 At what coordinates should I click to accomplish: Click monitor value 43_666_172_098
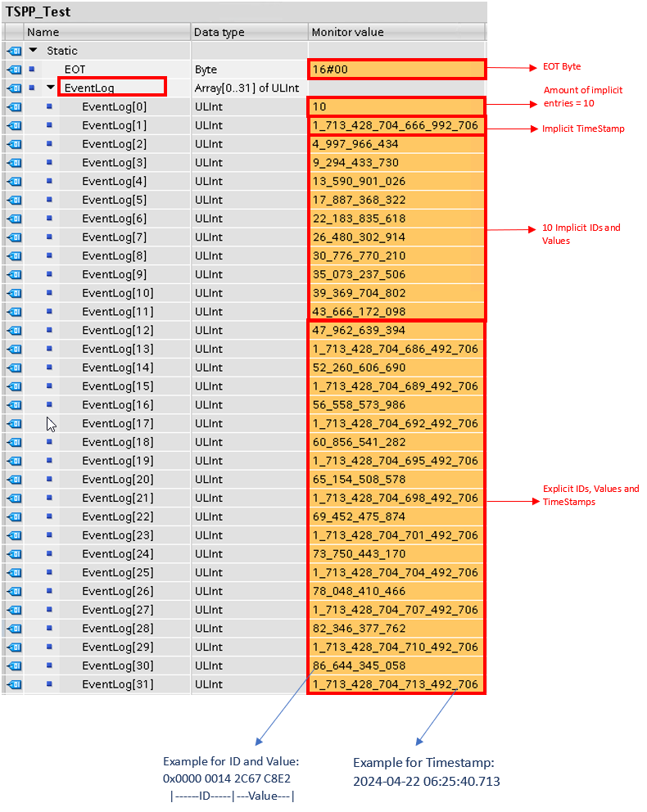396,312
